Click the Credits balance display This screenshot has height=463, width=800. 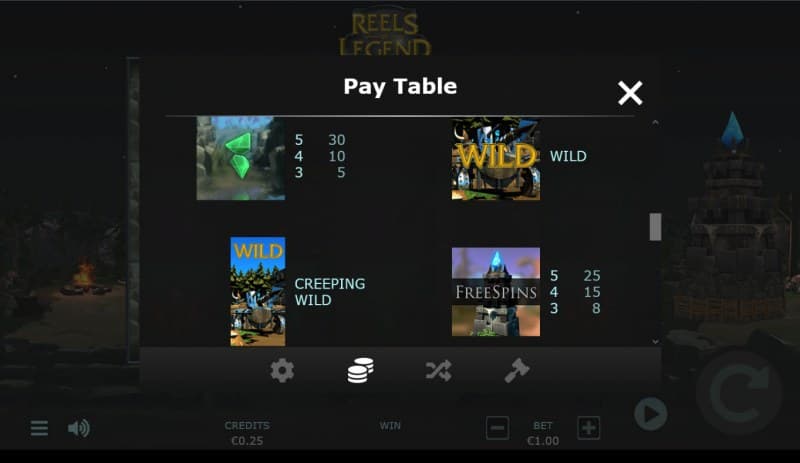point(247,433)
